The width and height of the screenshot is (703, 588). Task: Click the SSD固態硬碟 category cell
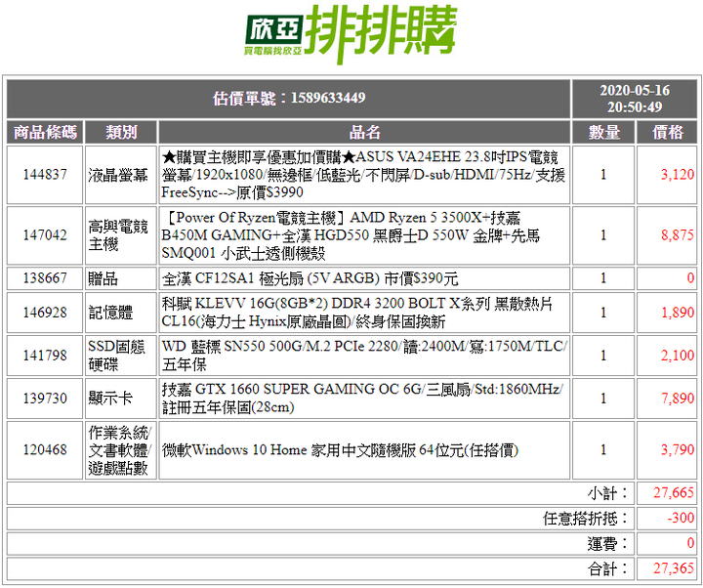121,356
